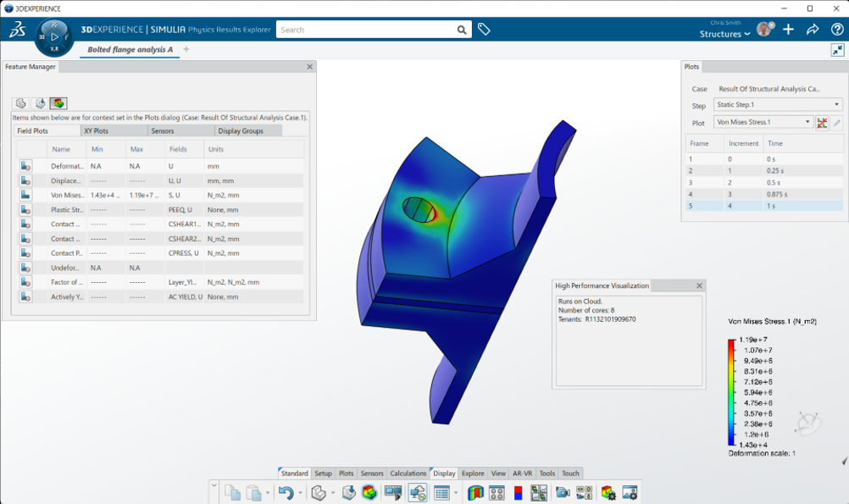
Task: Click the rainbow cut section icon
Action: pos(475,493)
